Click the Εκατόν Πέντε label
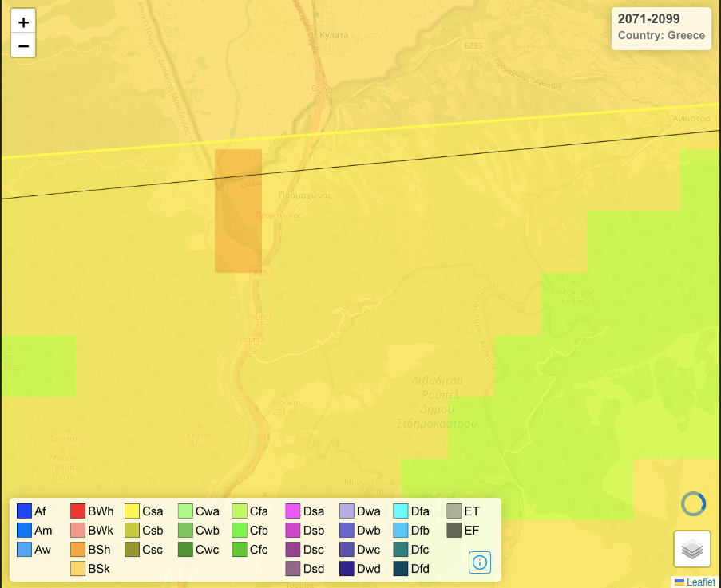 tap(200, 440)
